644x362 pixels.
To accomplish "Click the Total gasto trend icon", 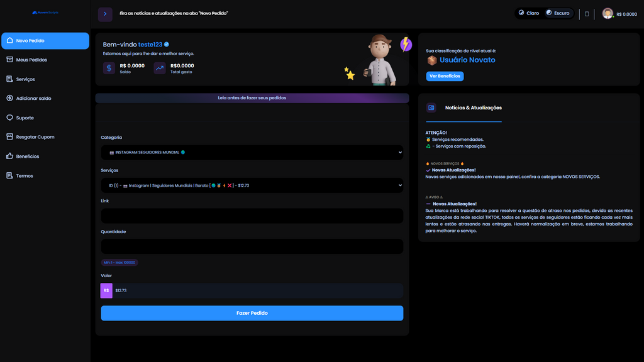I will [160, 69].
